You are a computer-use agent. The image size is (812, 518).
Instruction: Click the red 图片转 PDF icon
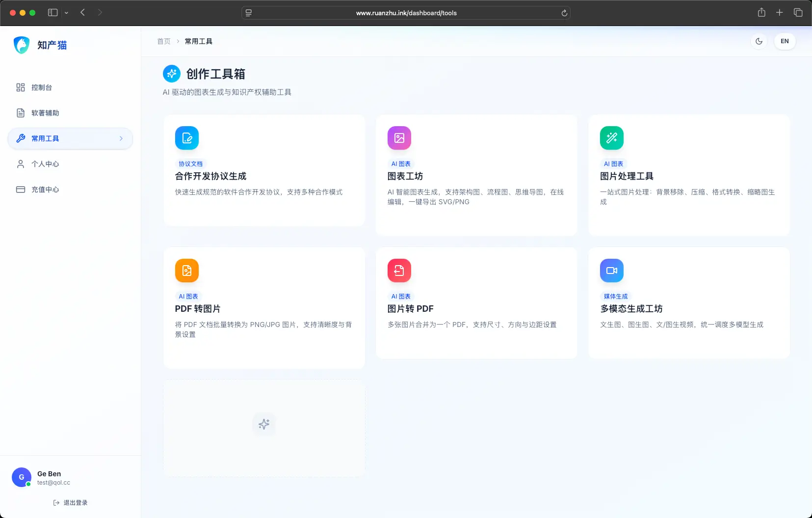(x=399, y=271)
